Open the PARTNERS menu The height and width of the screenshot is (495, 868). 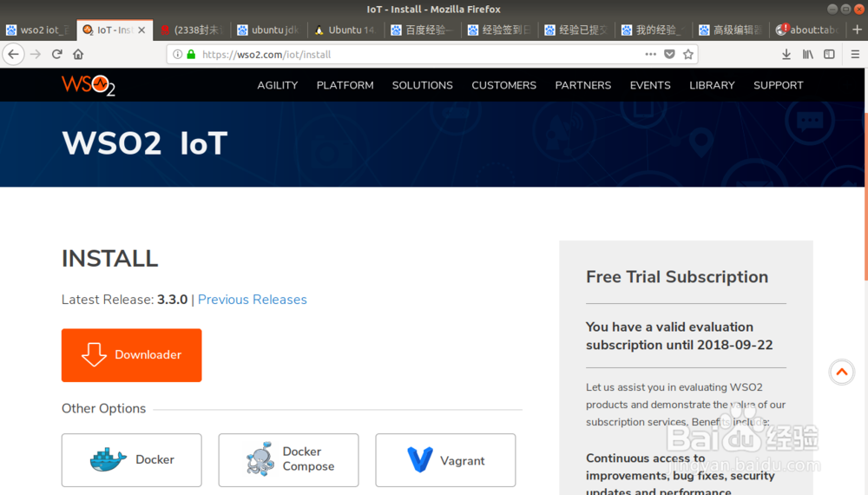pyautogui.click(x=583, y=85)
